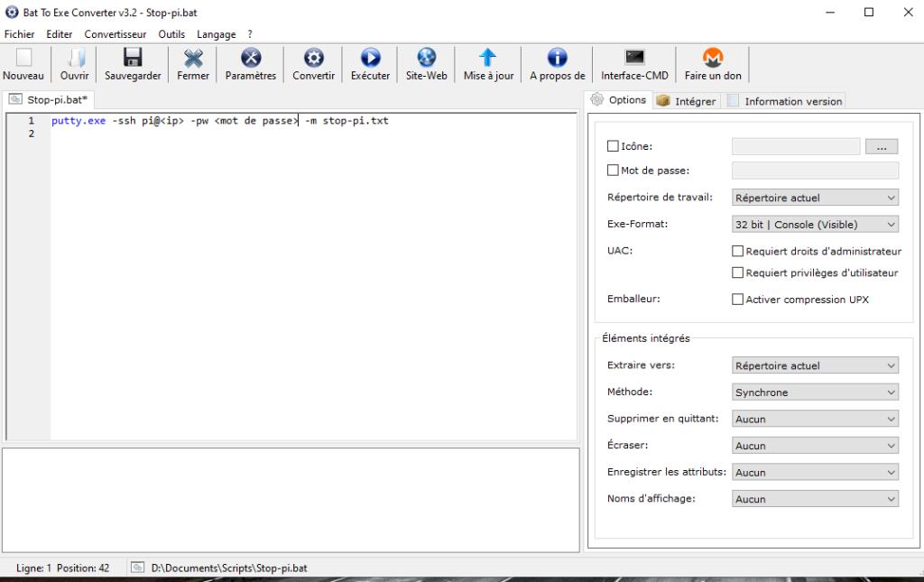Click the Mot de passe input field
Image resolution: width=924 pixels, height=582 pixels.
click(815, 171)
